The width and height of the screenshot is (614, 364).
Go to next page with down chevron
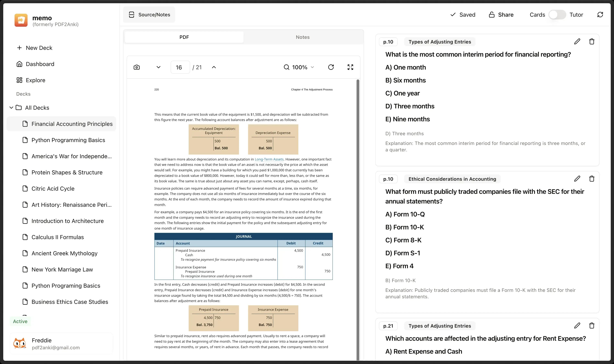(159, 67)
